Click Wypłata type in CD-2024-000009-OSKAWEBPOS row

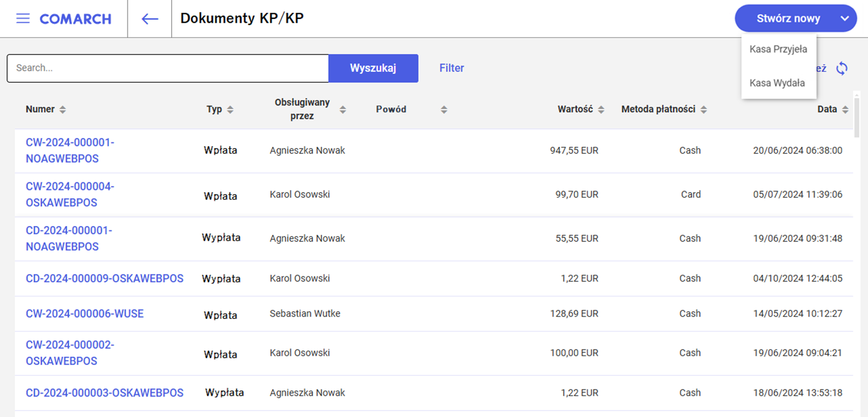click(x=221, y=279)
